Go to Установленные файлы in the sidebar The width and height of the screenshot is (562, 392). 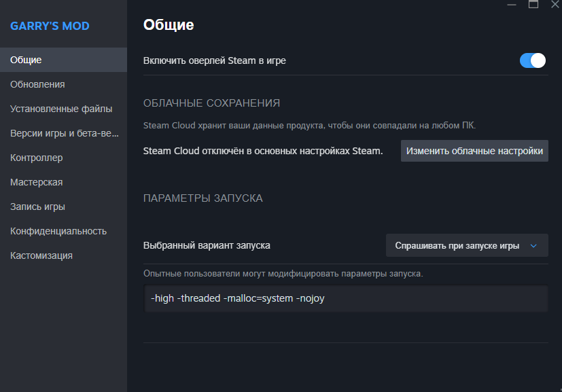pyautogui.click(x=63, y=109)
